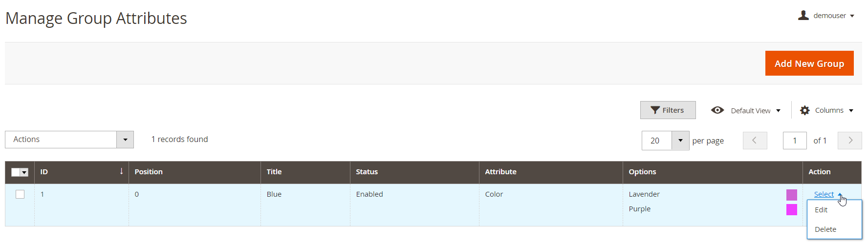This screenshot has height=245, width=868.
Task: Click the gear icon beside Columns
Action: coord(804,110)
